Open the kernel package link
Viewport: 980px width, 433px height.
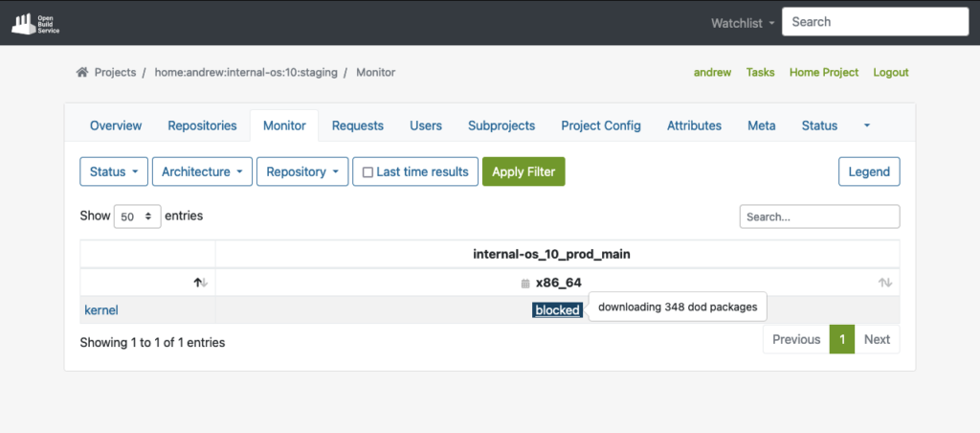click(101, 310)
